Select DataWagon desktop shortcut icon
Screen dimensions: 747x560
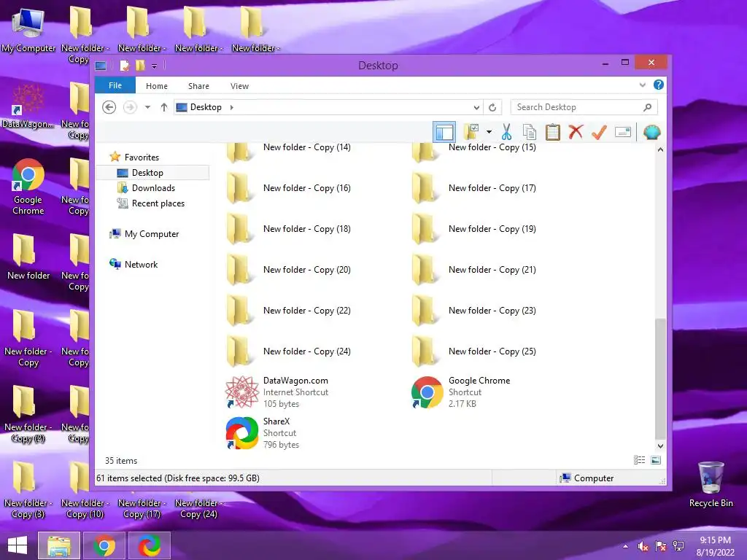(x=28, y=106)
